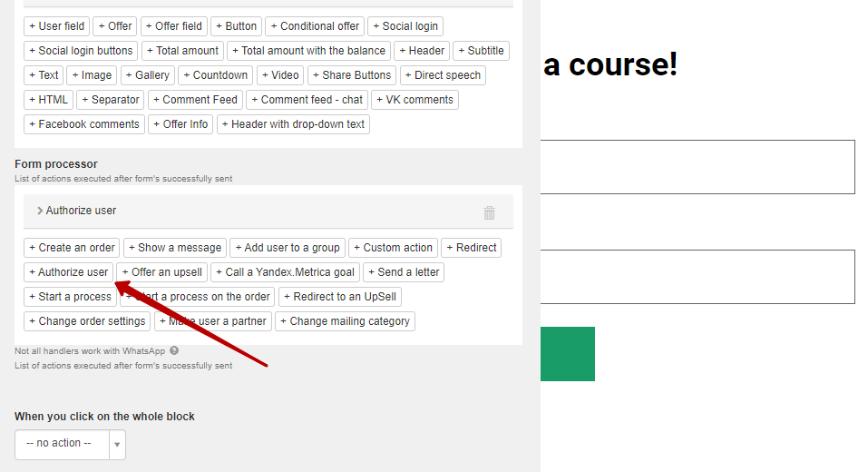Select 'When you click on the whole block' label

(104, 417)
